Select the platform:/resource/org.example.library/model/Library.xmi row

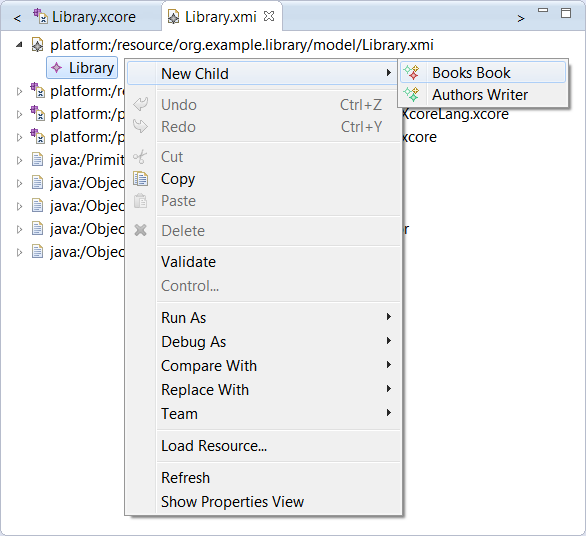pos(242,45)
